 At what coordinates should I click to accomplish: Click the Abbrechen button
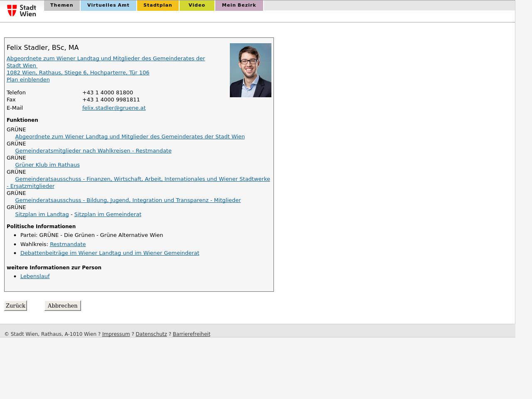pyautogui.click(x=62, y=305)
